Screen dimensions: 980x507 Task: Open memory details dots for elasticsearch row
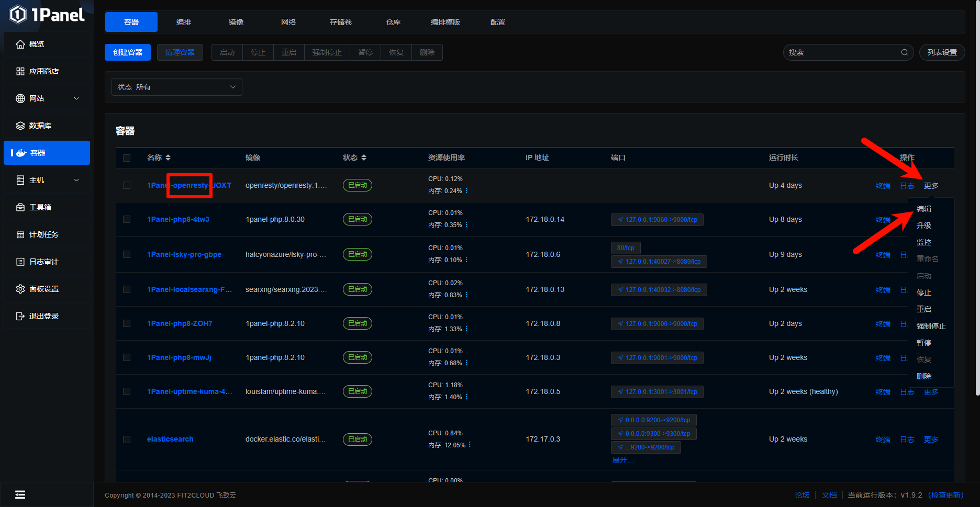(470, 445)
